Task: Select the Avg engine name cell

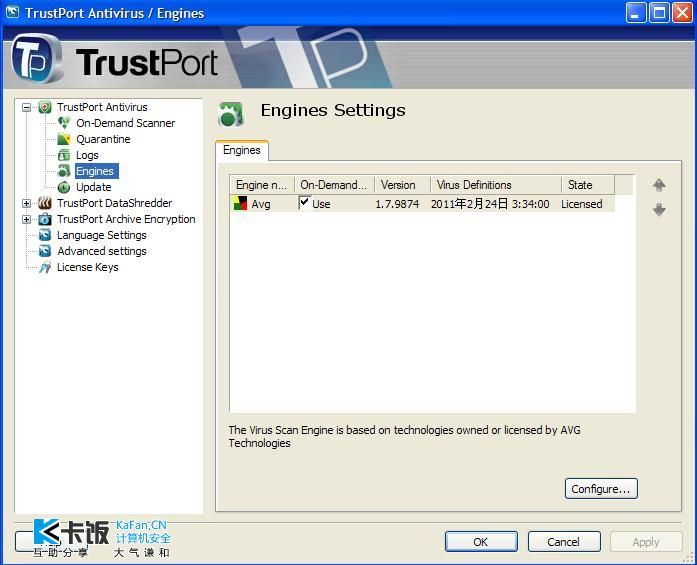Action: (x=261, y=204)
